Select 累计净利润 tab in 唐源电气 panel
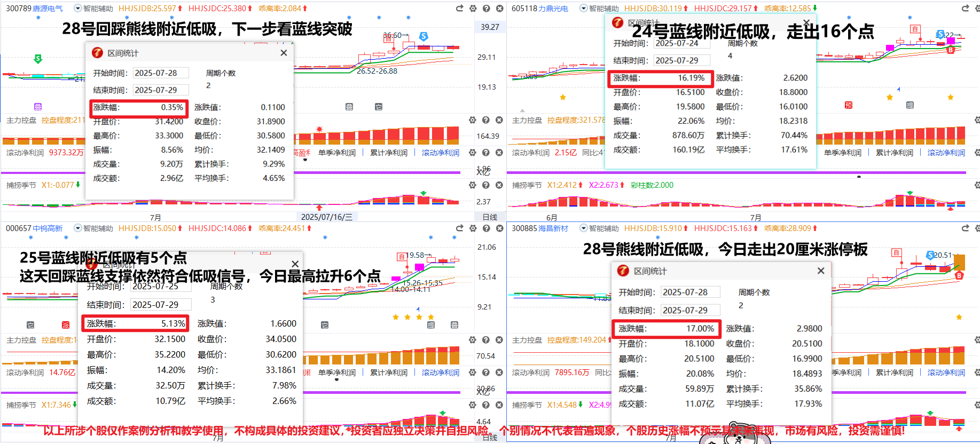This screenshot has height=444, width=980. (389, 153)
